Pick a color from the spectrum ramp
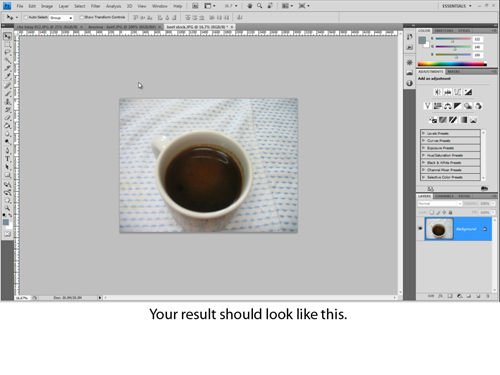Image resolution: width=500 pixels, height=375 pixels. tap(452, 64)
